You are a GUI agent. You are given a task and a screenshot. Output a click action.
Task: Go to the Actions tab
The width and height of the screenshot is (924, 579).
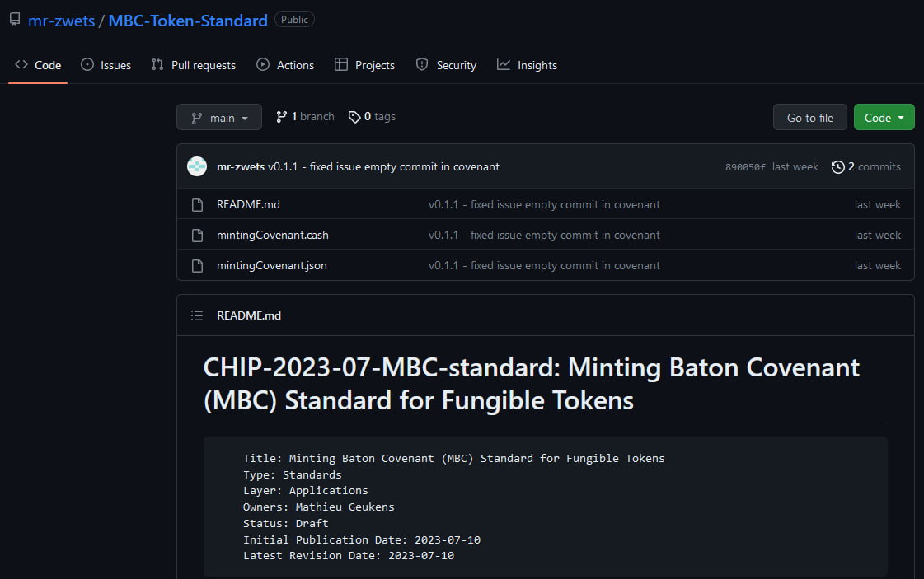285,65
